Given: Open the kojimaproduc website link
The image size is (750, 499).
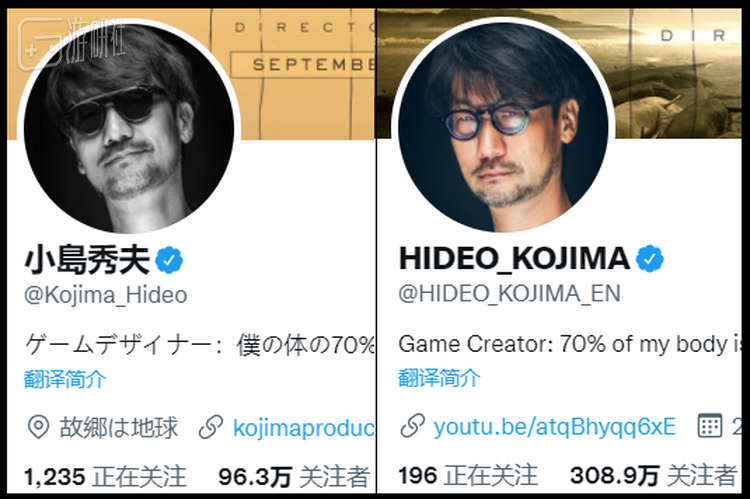Looking at the screenshot, I should coord(304,428).
